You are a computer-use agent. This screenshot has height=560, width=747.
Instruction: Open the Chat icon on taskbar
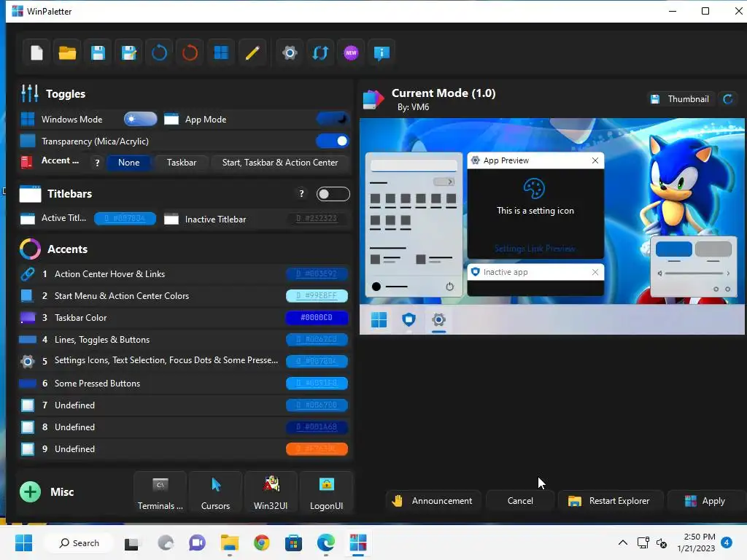click(x=197, y=542)
